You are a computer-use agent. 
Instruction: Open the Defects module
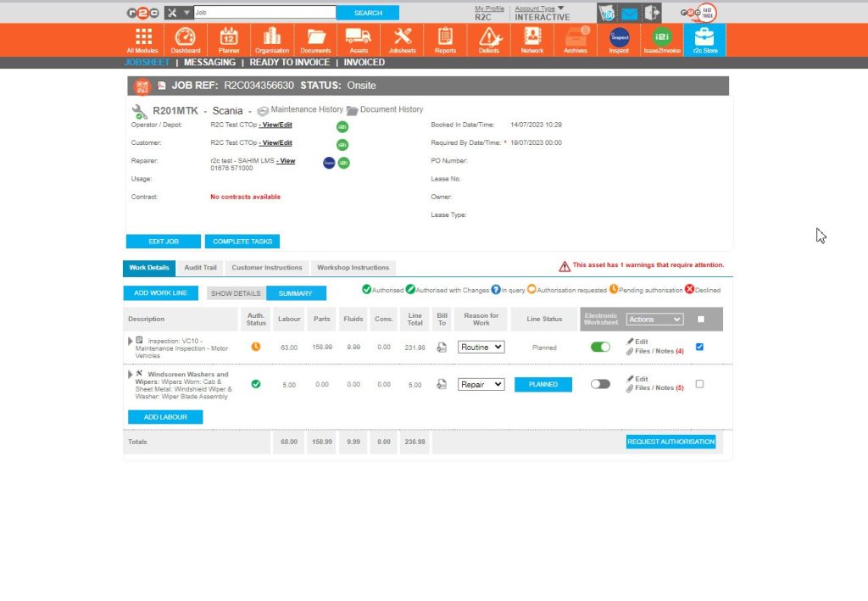click(488, 39)
